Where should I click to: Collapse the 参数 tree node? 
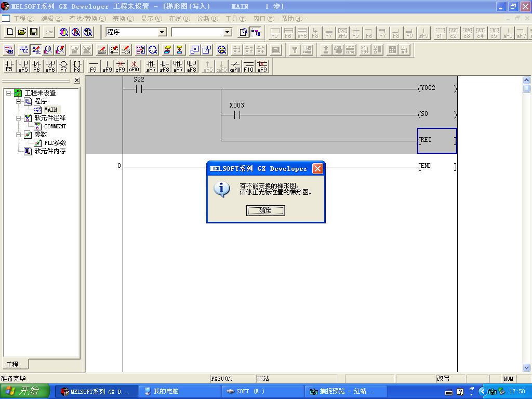coord(19,135)
